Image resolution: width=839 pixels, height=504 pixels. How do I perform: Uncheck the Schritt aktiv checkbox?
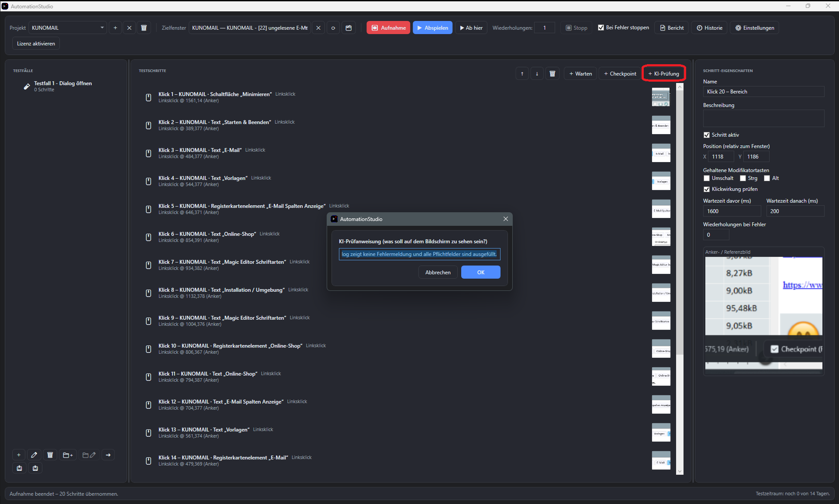[707, 135]
